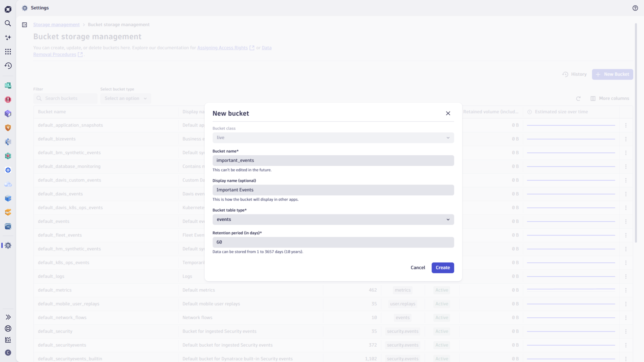This screenshot has width=644, height=362.
Task: Follow the Storage management breadcrumb link
Action: click(x=56, y=24)
